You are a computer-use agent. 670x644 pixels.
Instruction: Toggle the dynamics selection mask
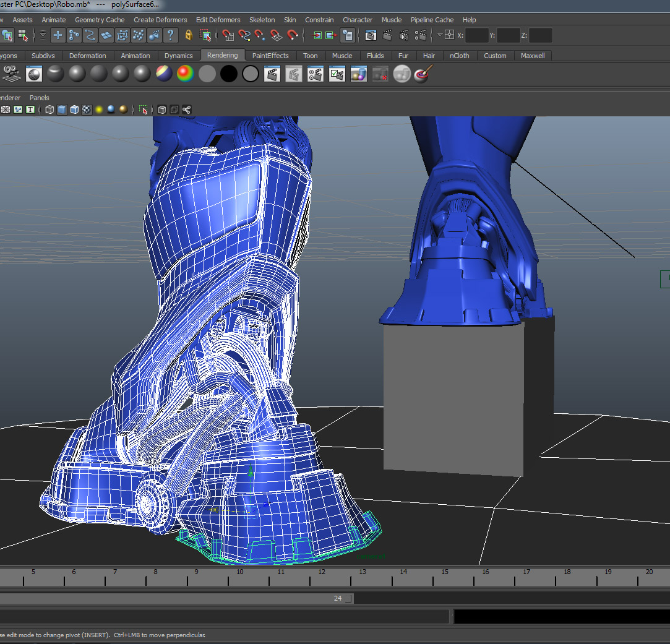click(x=139, y=35)
